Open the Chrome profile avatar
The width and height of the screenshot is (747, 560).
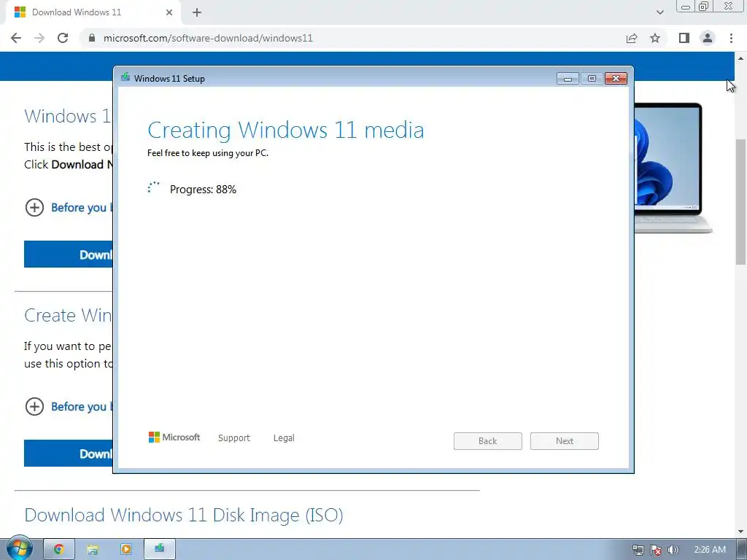tap(708, 38)
